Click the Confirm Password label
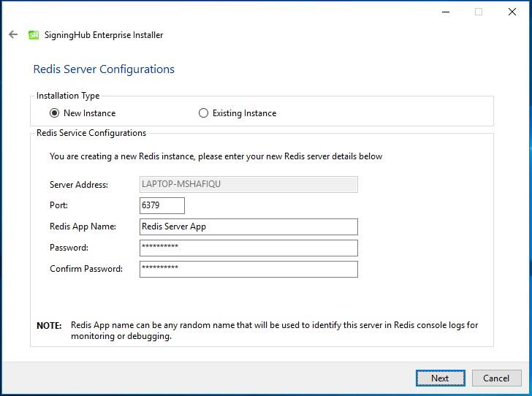 86,269
